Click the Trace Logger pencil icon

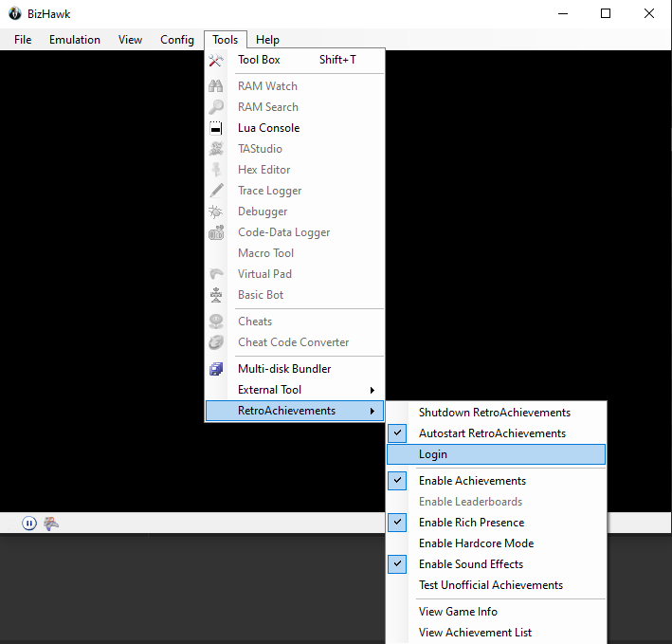point(216,191)
